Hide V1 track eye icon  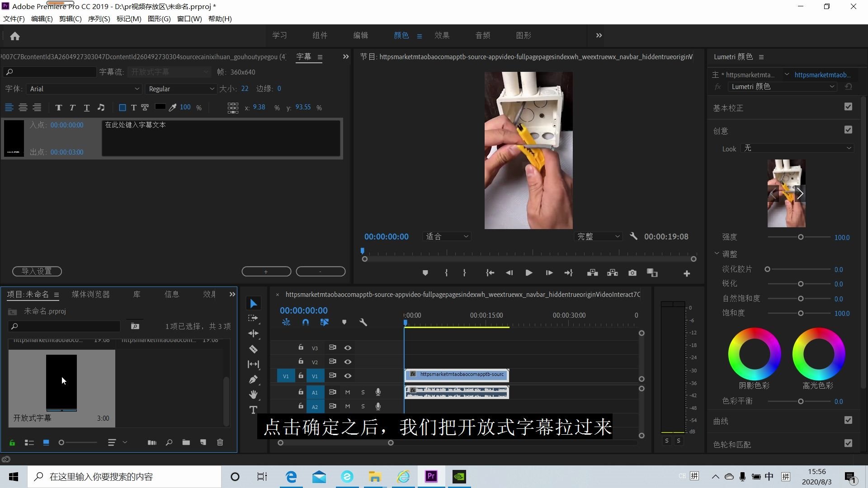(x=348, y=375)
